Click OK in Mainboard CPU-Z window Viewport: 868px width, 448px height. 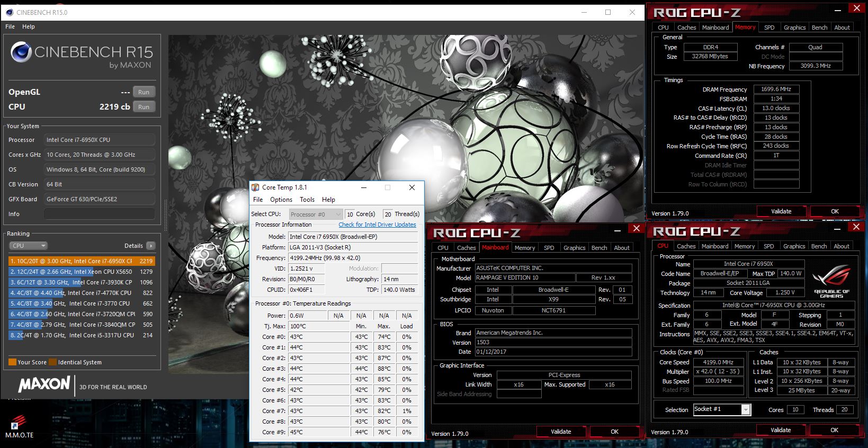coord(614,432)
